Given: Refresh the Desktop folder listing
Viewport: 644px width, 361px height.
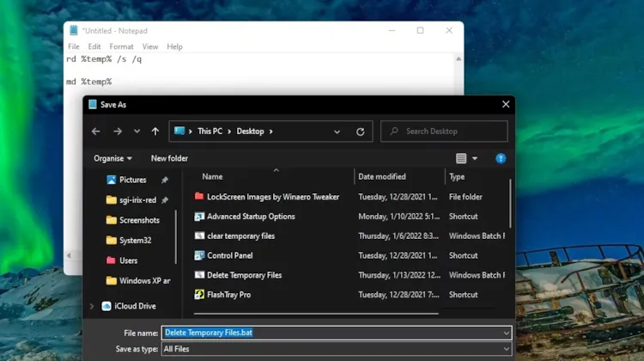Looking at the screenshot, I should coord(360,132).
